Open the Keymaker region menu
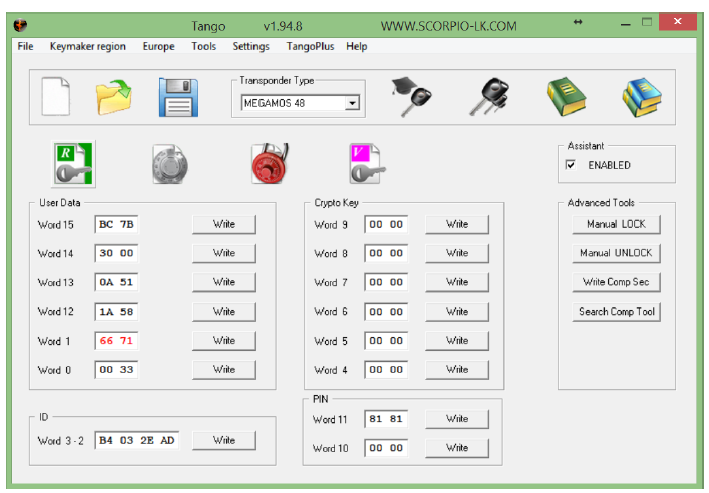The height and width of the screenshot is (493, 709). [88, 46]
